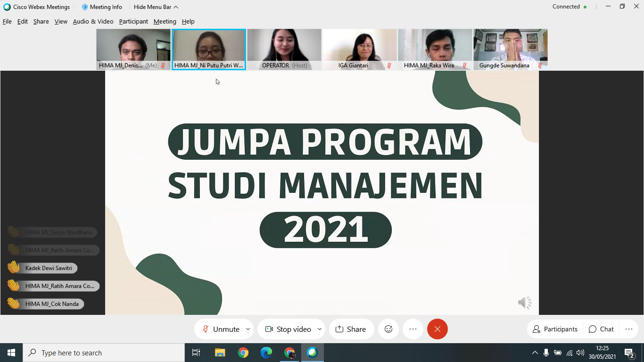Select OPERATOR host video thumbnail
Viewport: 644px width, 362px height.
(284, 49)
